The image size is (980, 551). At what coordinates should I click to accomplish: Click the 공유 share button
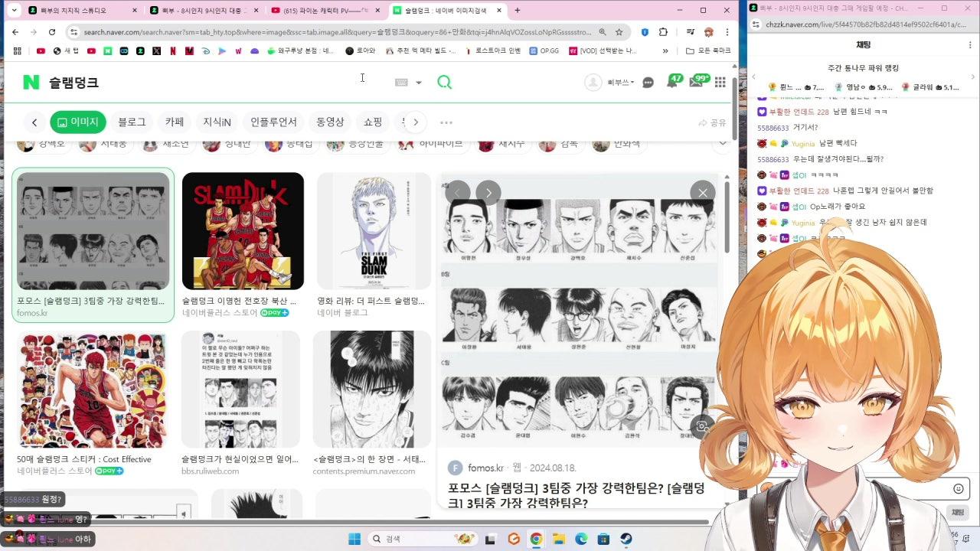point(712,122)
